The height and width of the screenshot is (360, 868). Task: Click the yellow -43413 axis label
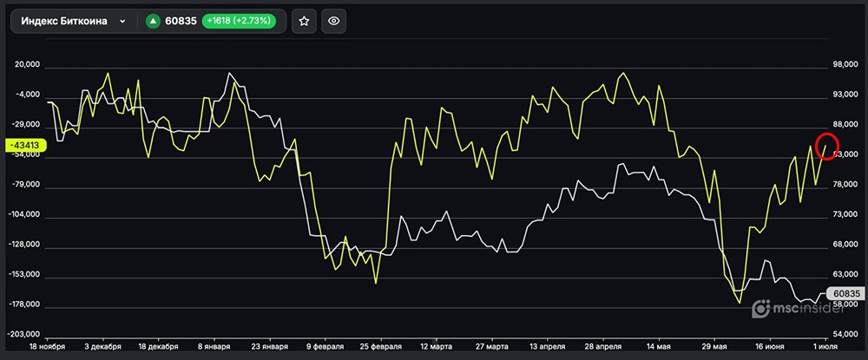tap(23, 145)
